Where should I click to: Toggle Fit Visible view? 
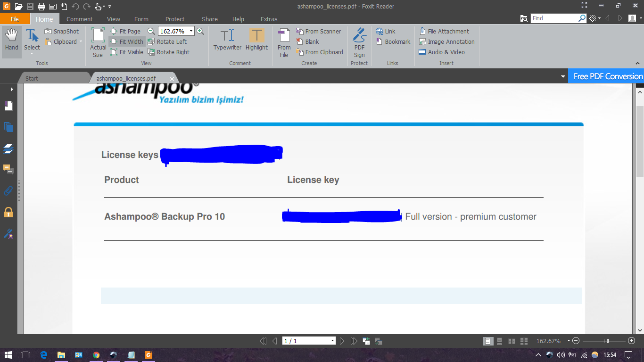click(x=127, y=52)
